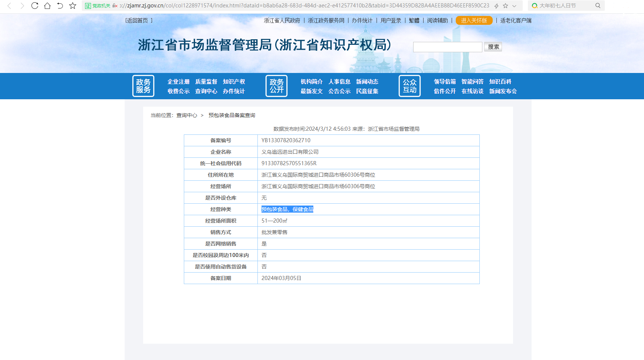The height and width of the screenshot is (360, 644).
Task: Open the 返回首页 link
Action: click(x=138, y=20)
